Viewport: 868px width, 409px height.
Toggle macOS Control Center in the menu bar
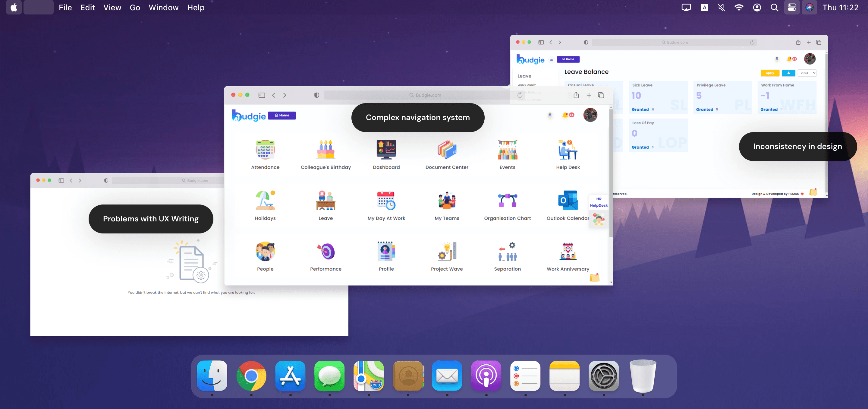[791, 8]
